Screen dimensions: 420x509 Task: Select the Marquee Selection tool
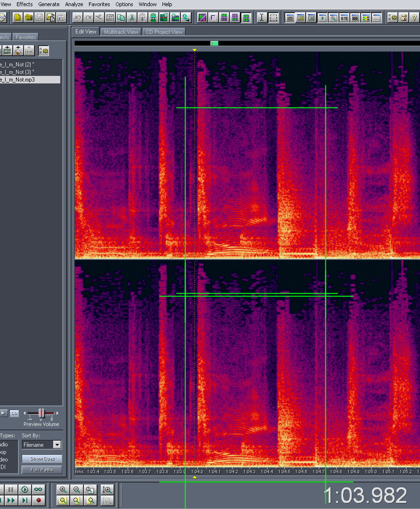(x=273, y=18)
